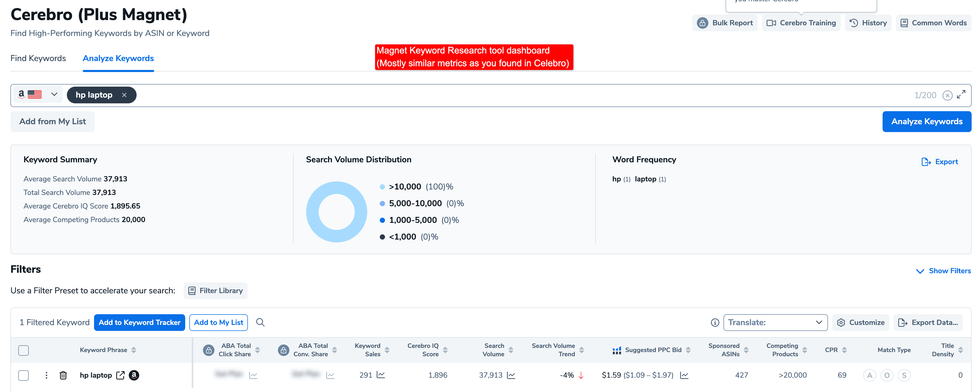The image size is (980, 392).
Task: Click lock icon beside ABA Total Click Share
Action: tap(208, 350)
